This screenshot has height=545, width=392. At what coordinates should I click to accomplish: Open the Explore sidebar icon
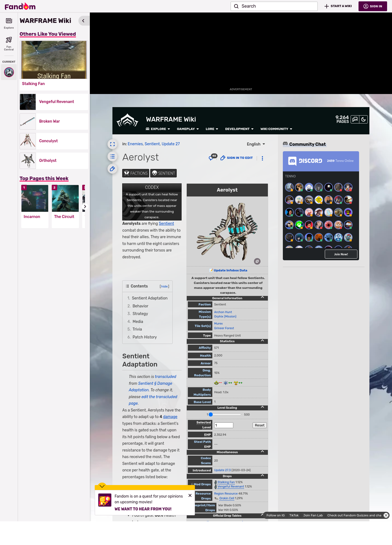(9, 23)
